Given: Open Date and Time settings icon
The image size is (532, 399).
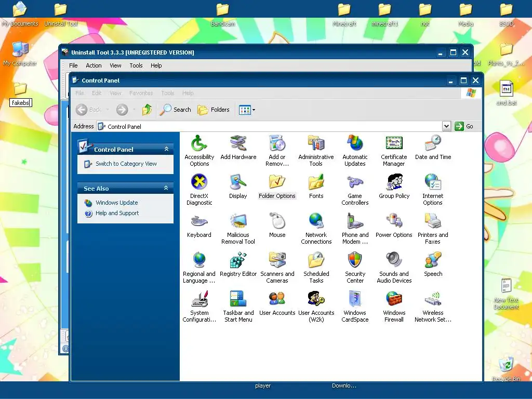Looking at the screenshot, I should tap(433, 148).
